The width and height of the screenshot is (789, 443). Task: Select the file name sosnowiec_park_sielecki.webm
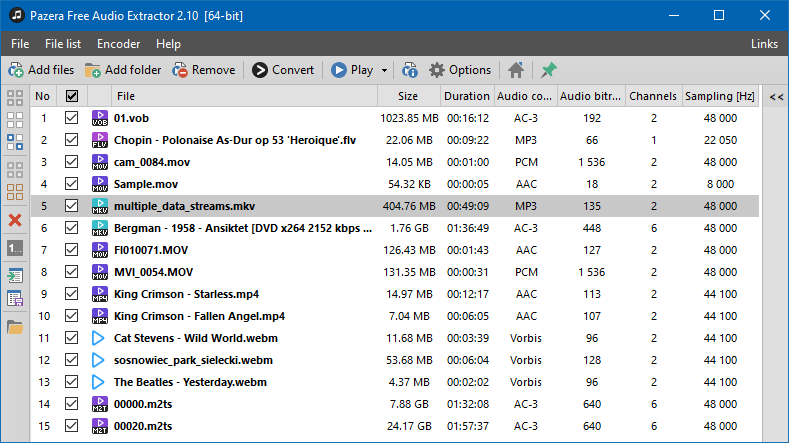coord(193,360)
